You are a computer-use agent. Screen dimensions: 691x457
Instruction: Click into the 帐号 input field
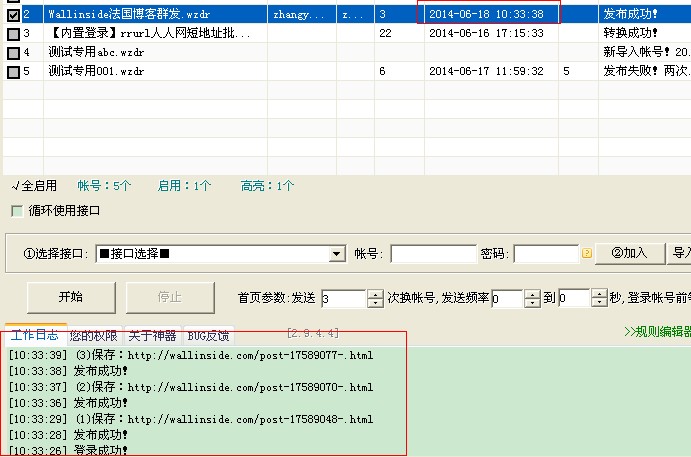[433, 254]
